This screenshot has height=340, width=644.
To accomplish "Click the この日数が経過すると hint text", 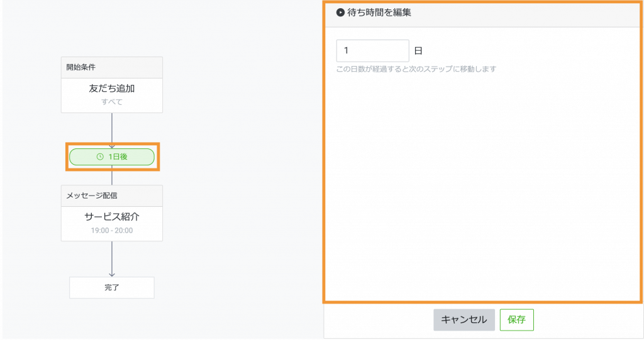I will click(416, 69).
